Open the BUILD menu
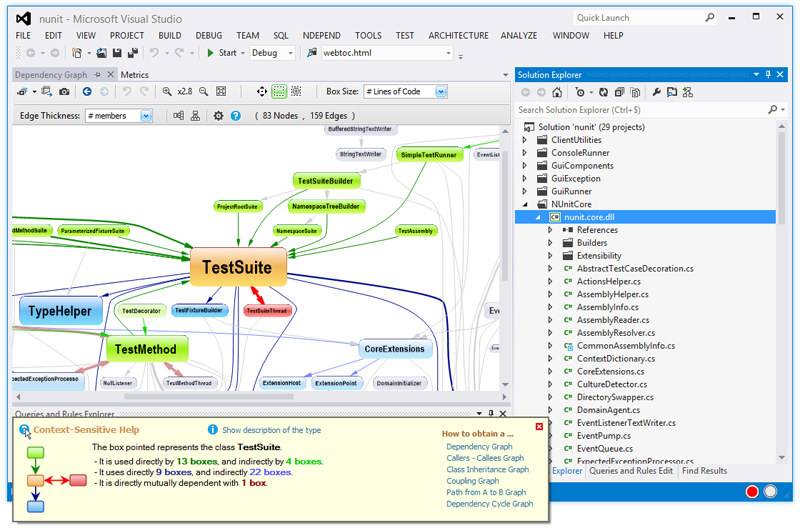The width and height of the screenshot is (800, 528). click(x=169, y=35)
